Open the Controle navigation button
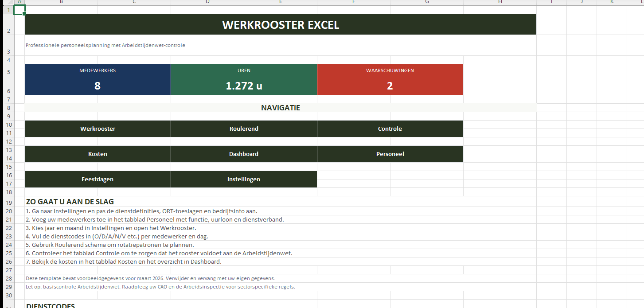 pyautogui.click(x=390, y=129)
